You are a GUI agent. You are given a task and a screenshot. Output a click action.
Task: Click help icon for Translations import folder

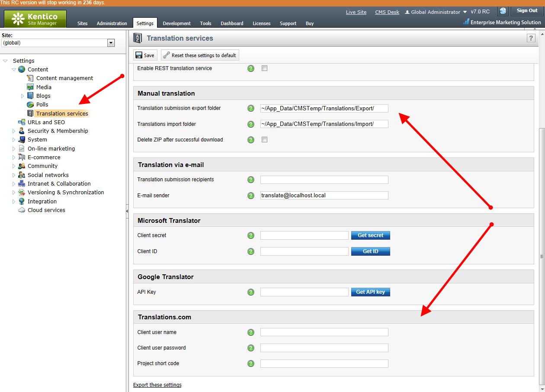click(251, 124)
